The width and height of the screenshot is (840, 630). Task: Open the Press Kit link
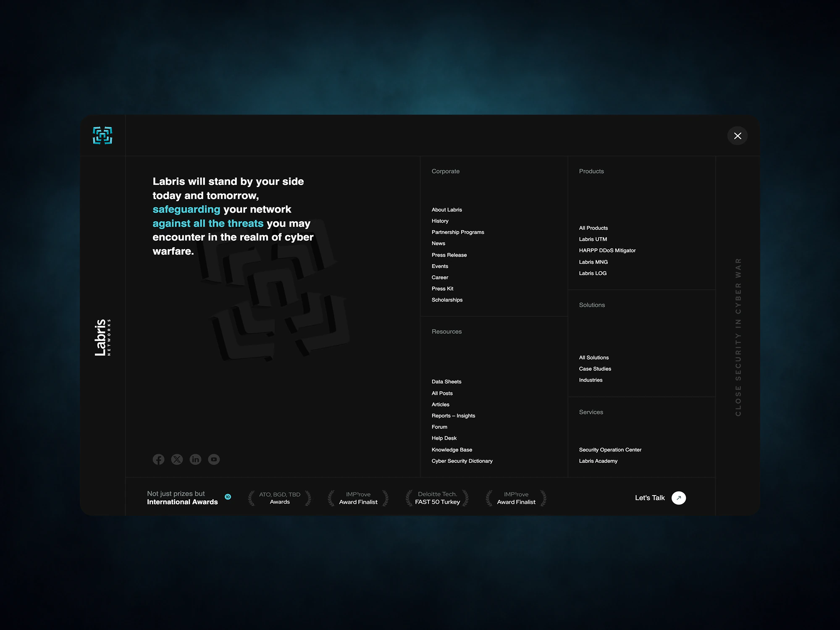443,289
